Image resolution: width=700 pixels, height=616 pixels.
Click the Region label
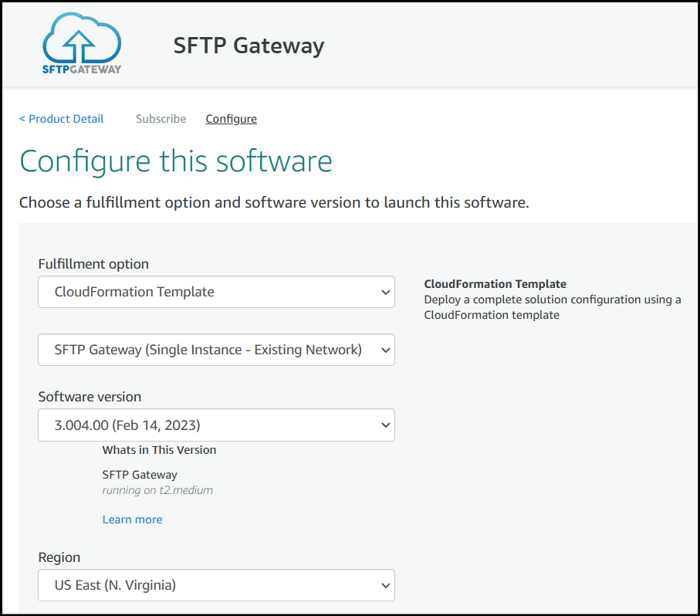point(59,557)
